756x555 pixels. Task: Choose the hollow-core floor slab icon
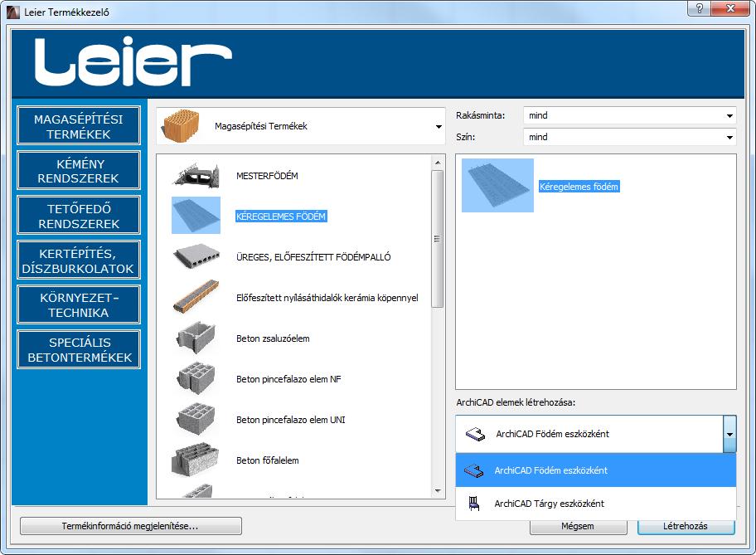[x=196, y=256]
